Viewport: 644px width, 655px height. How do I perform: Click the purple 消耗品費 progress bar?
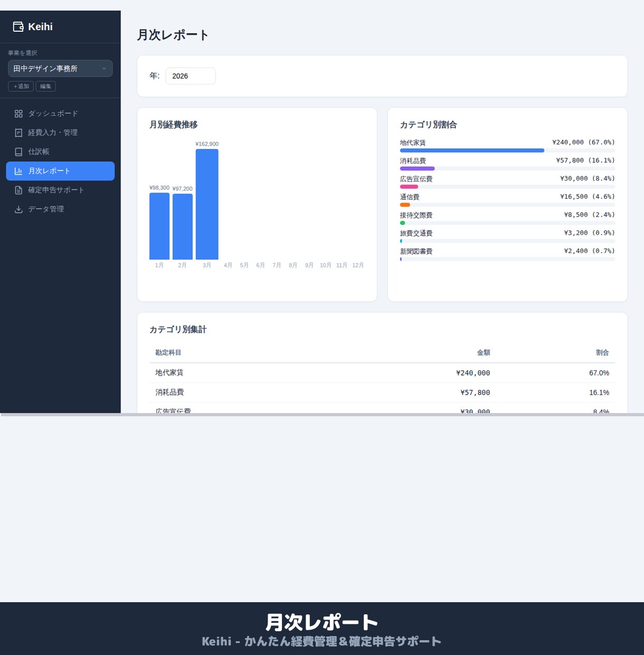point(417,169)
